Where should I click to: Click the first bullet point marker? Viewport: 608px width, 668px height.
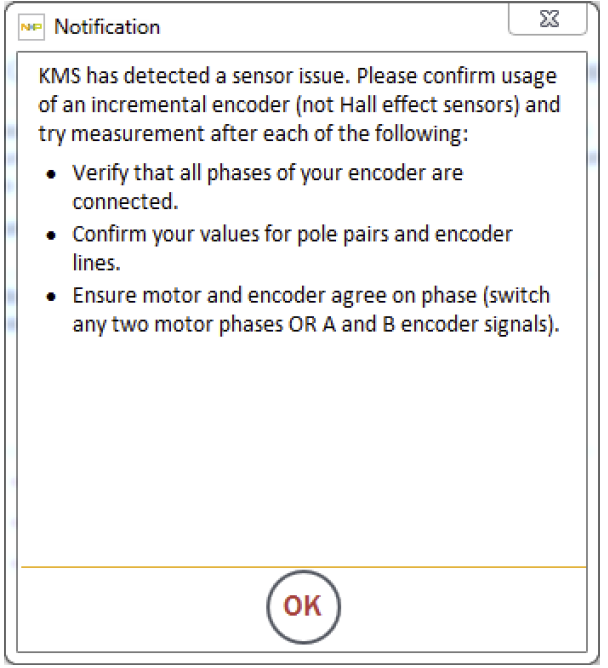tap(52, 174)
